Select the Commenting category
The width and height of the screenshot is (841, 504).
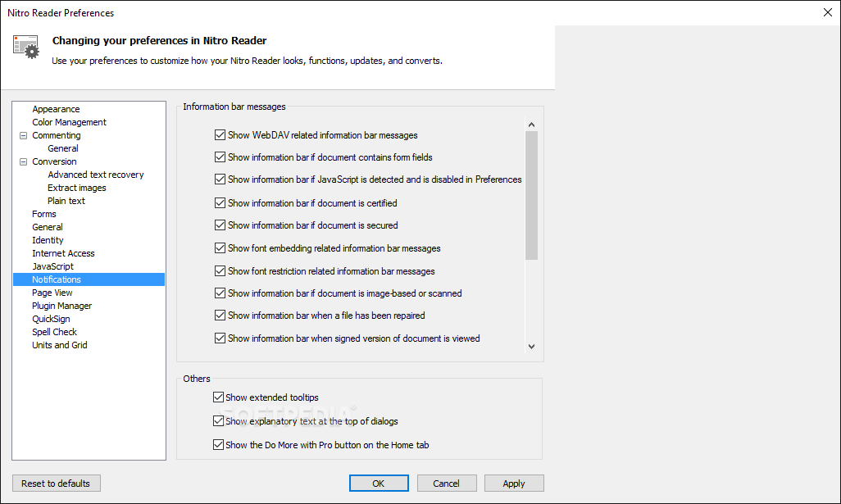point(57,135)
